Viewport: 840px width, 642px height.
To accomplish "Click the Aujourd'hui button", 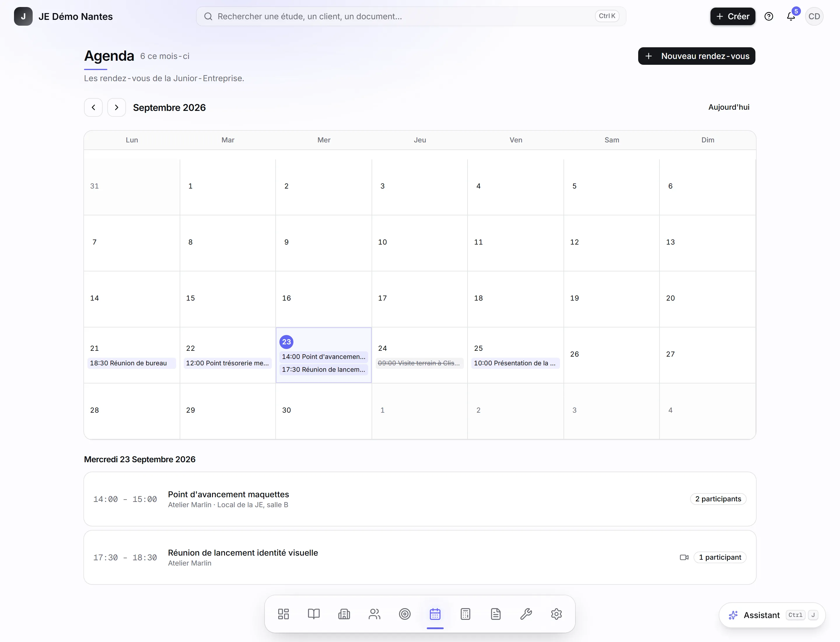I will coord(729,107).
